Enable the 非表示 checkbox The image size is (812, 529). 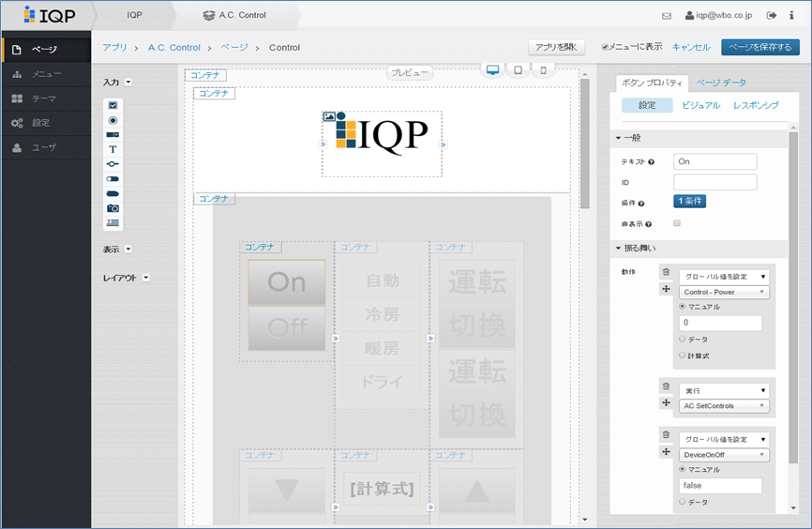point(677,223)
